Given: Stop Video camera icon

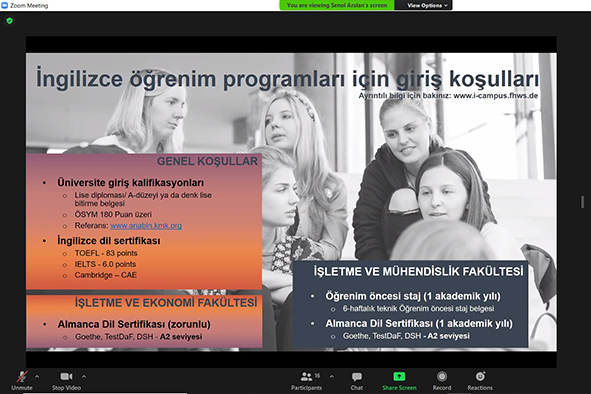Looking at the screenshot, I should 66,376.
